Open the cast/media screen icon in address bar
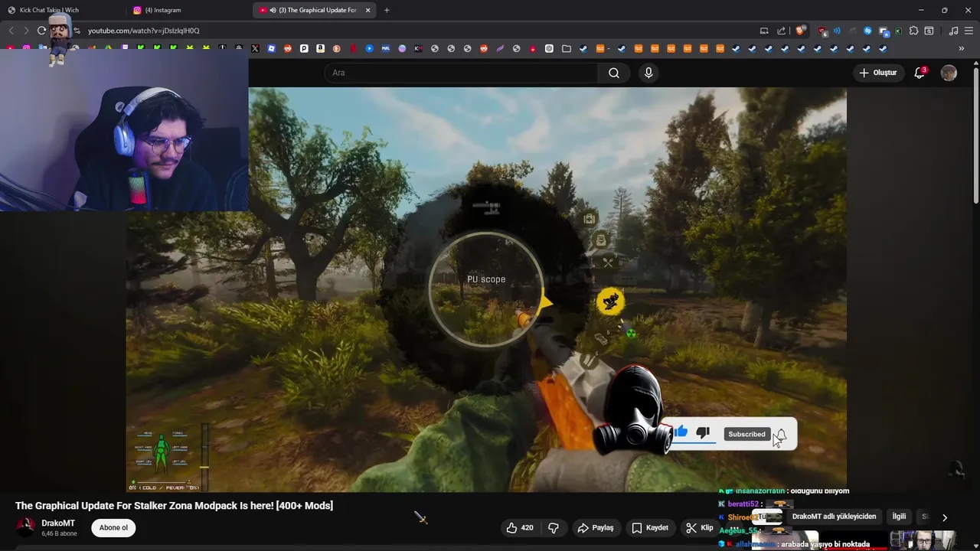Screen dimensions: 980x551 (x=764, y=31)
